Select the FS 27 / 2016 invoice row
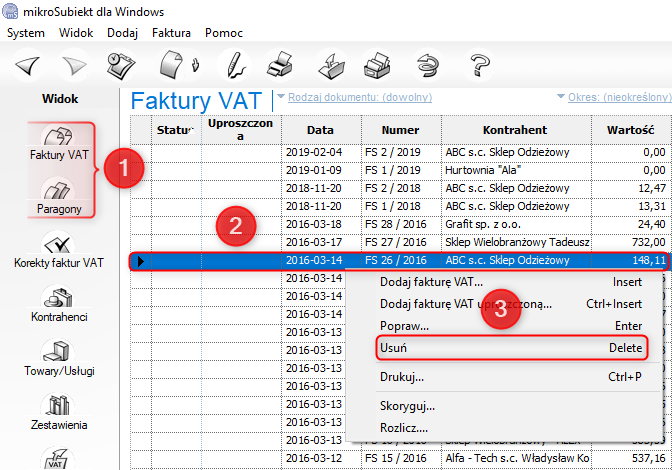The image size is (672, 470). coord(401,242)
